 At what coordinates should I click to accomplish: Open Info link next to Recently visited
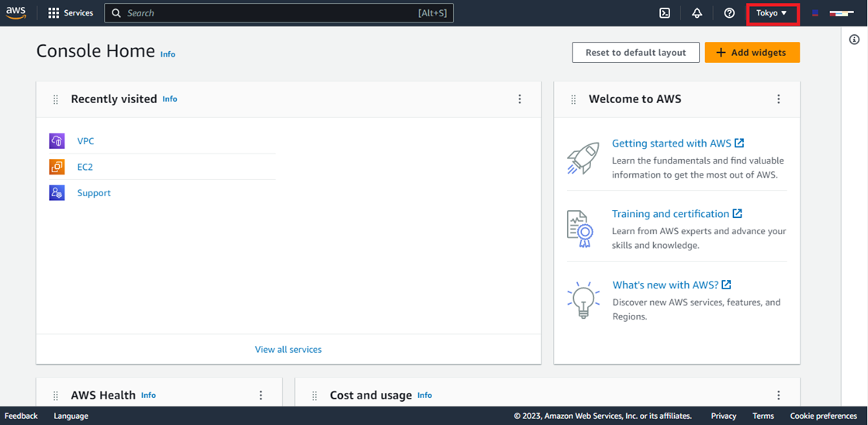[x=170, y=99]
